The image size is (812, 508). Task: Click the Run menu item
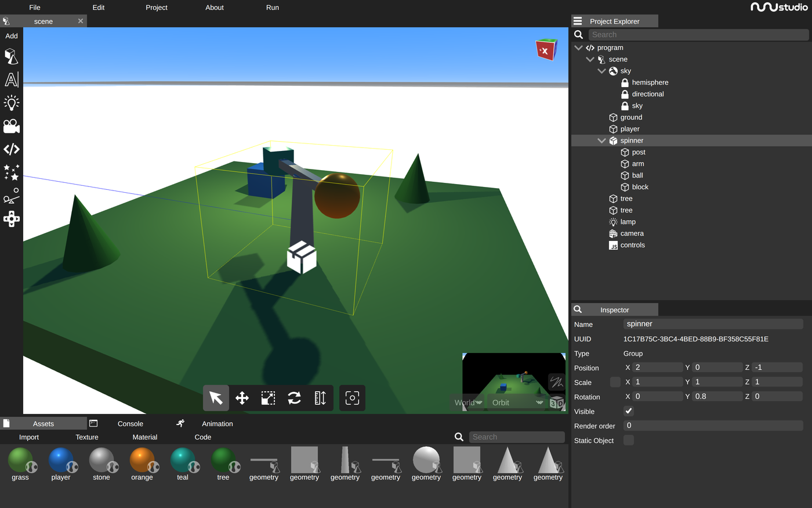click(273, 8)
